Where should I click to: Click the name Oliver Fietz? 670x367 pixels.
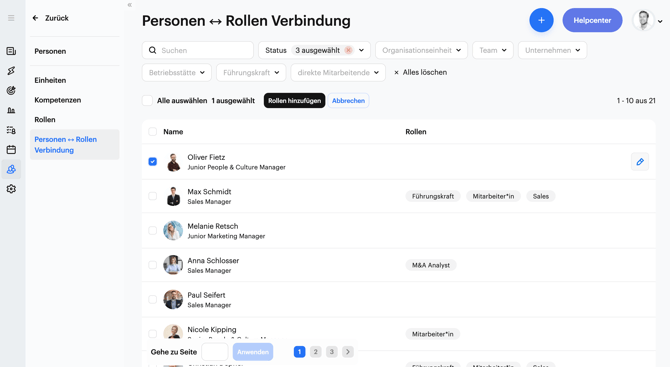pyautogui.click(x=206, y=157)
